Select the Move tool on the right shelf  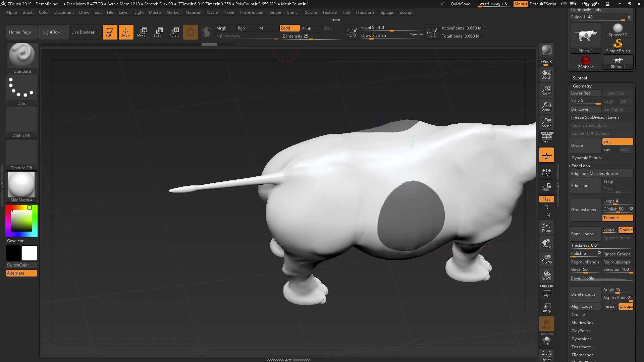tap(546, 243)
